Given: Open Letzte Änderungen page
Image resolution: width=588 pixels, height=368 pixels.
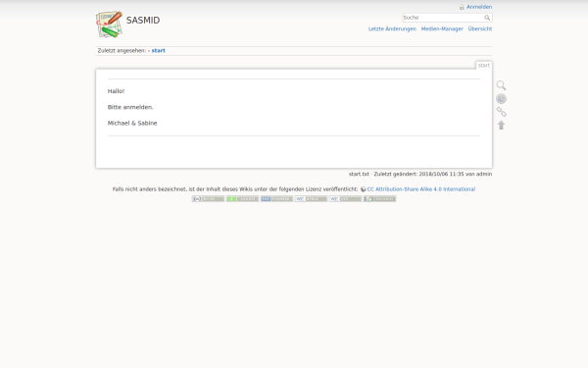Looking at the screenshot, I should tap(392, 28).
